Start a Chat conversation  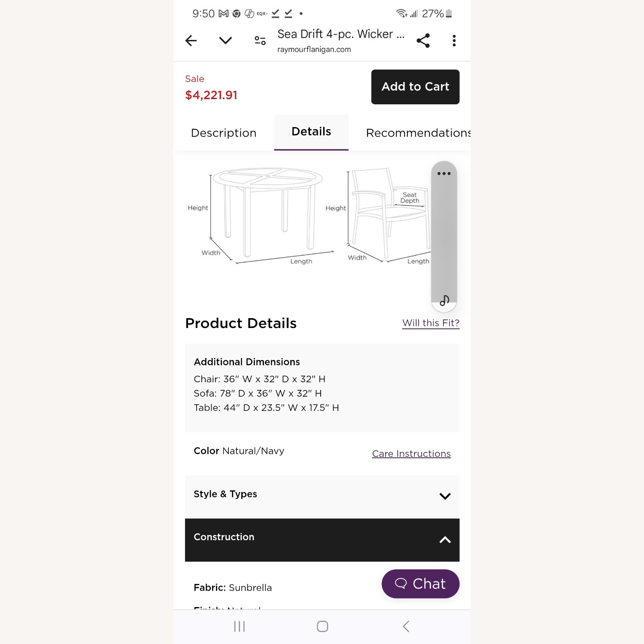pyautogui.click(x=420, y=584)
